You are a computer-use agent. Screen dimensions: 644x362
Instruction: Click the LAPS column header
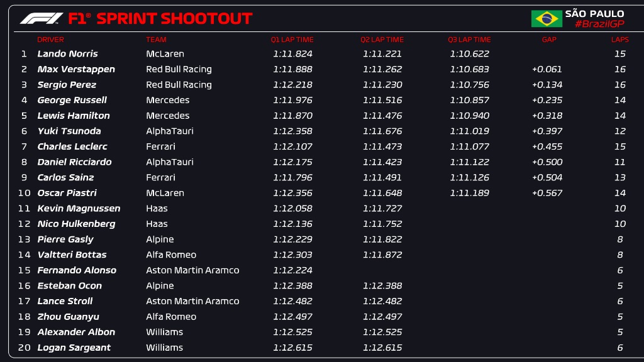tap(619, 40)
